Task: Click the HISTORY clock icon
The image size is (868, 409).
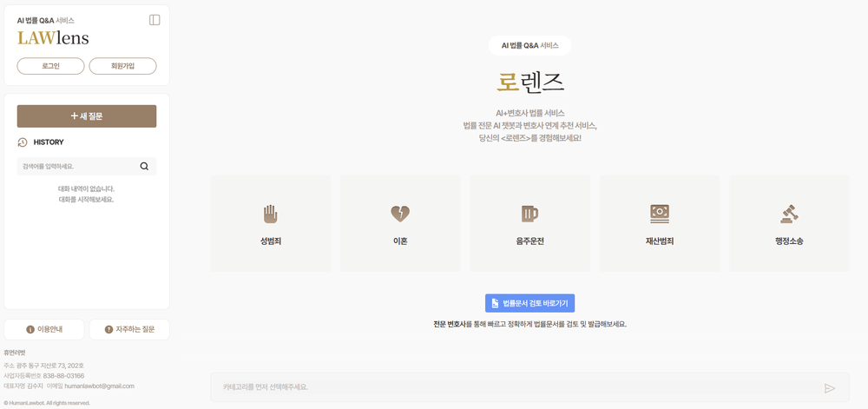Action: coord(23,142)
